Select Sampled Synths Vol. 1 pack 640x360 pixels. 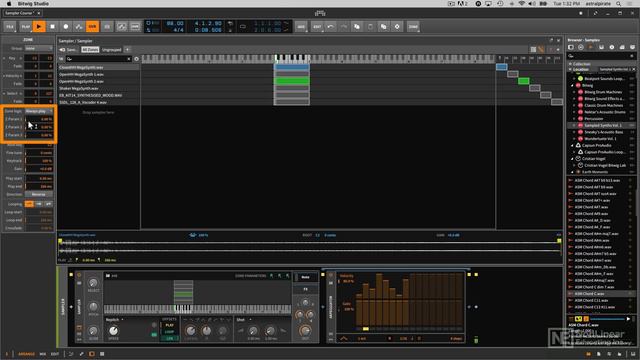point(602,125)
